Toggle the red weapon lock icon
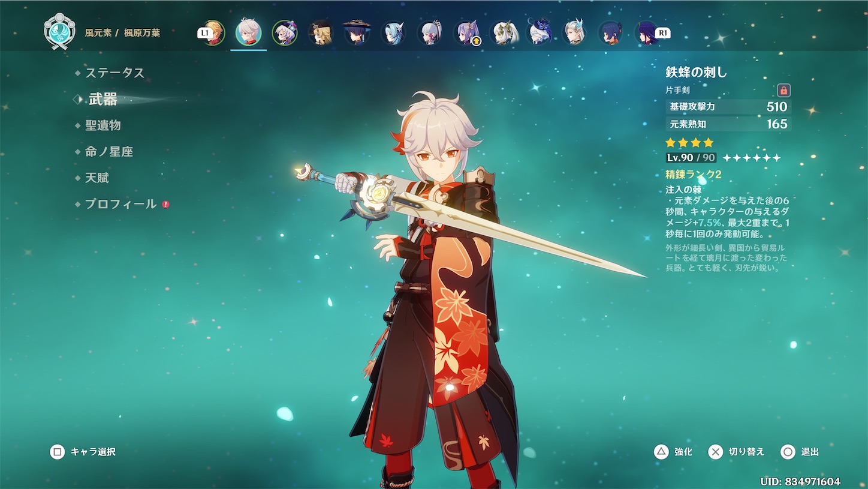Viewport: 868px width, 489px height. 783,91
